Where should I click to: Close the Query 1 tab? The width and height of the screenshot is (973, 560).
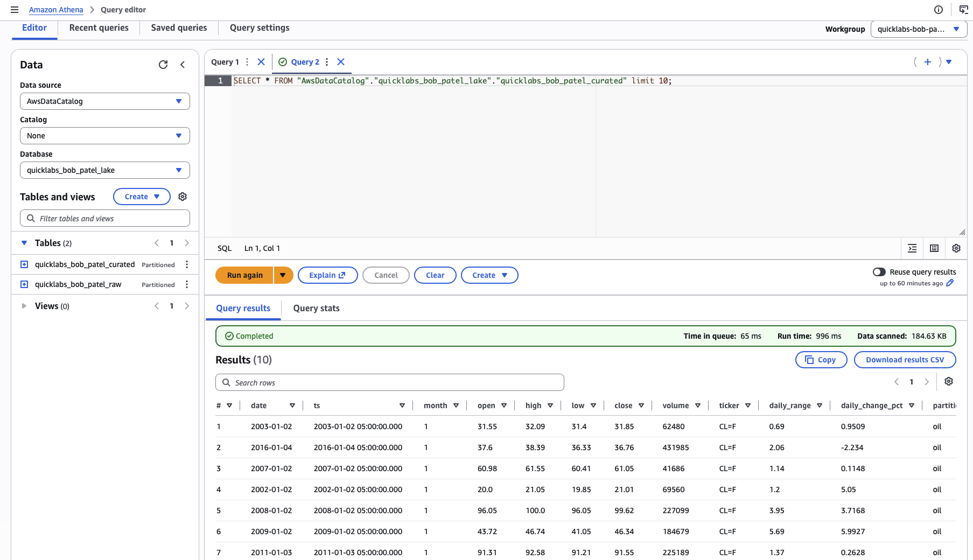(261, 62)
